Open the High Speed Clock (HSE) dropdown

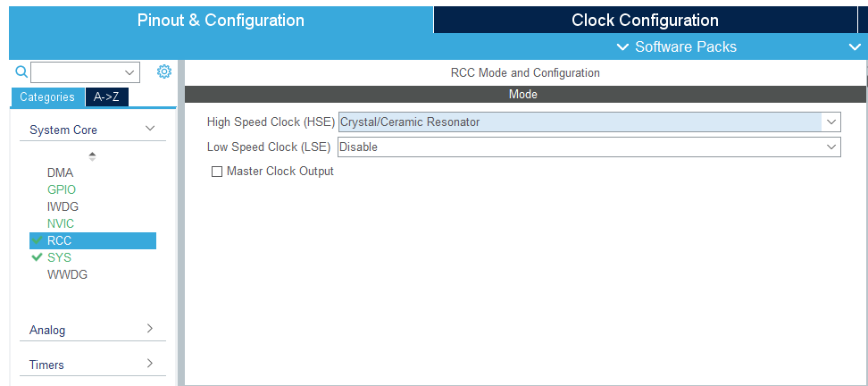(589, 122)
